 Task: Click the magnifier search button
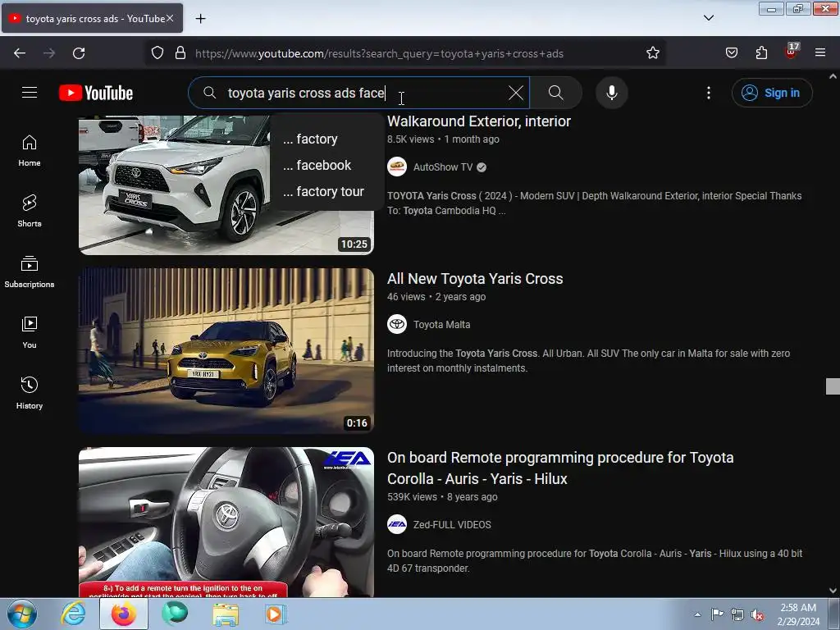pyautogui.click(x=556, y=93)
